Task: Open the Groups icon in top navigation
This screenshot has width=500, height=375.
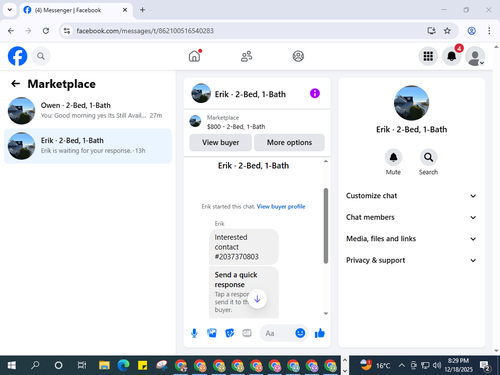Action: click(298, 56)
